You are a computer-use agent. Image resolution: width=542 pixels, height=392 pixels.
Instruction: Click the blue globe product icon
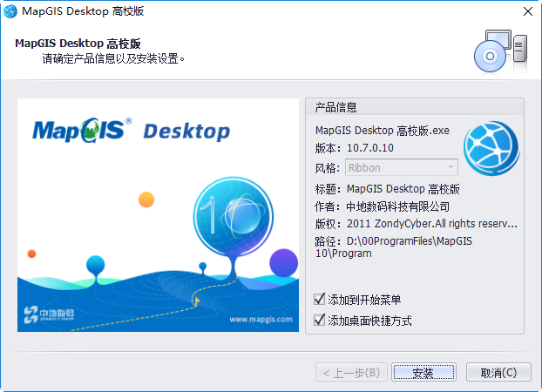[491, 147]
